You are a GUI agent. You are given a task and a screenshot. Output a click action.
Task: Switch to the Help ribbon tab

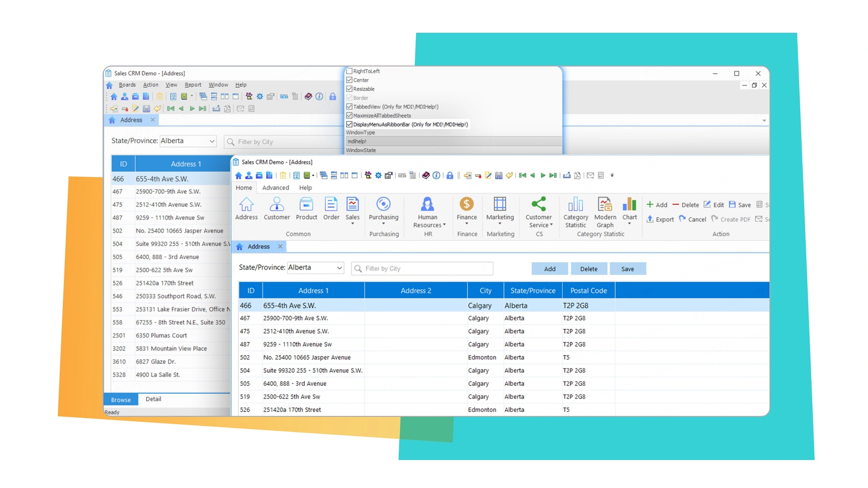tap(305, 188)
